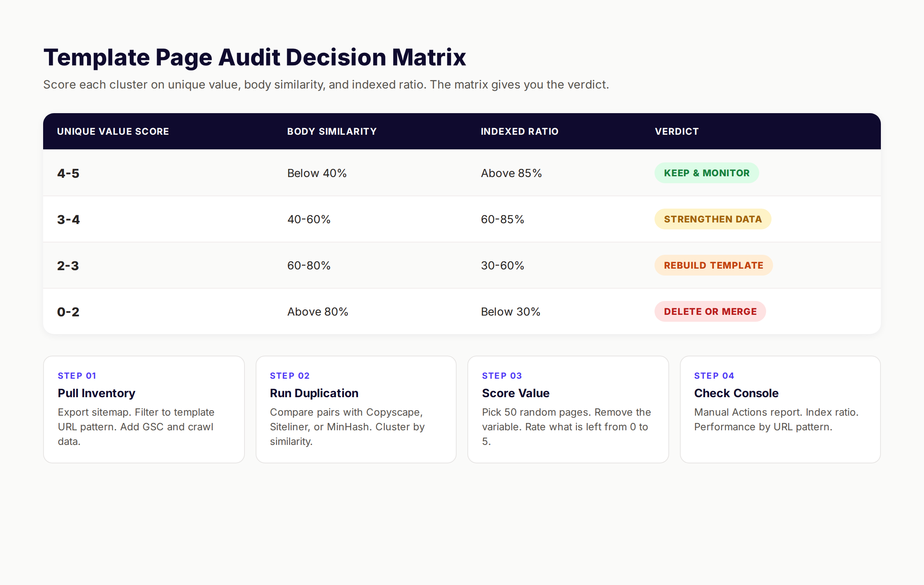This screenshot has width=924, height=585.
Task: Click the REBUILD TEMPLATE badge
Action: [x=713, y=265]
